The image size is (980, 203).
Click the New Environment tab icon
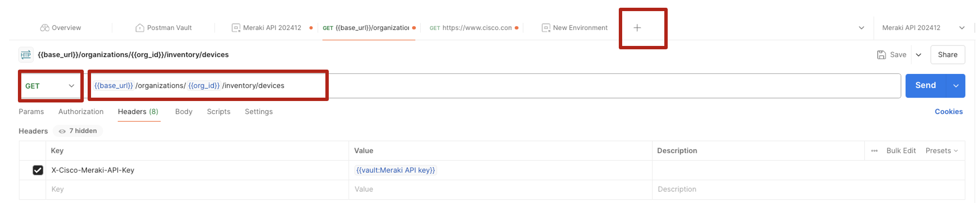click(x=546, y=28)
